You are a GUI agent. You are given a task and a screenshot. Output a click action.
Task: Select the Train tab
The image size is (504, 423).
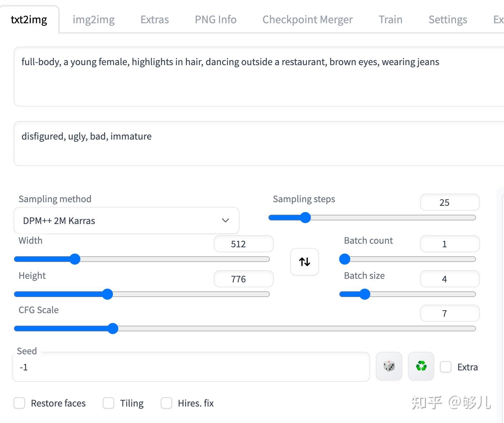[x=391, y=20]
